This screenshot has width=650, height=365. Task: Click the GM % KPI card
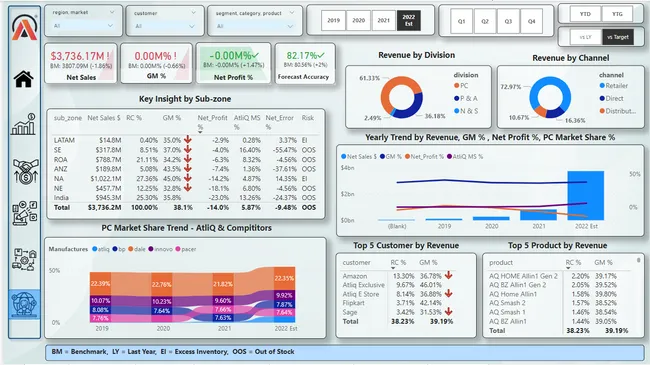click(156, 63)
